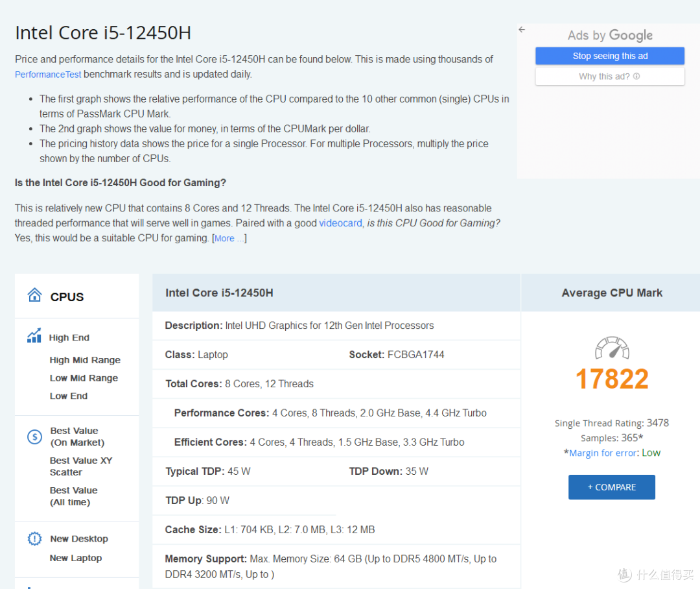Click the Intel Core i5-12450H page title
Viewport: 700px width, 589px height.
[103, 33]
